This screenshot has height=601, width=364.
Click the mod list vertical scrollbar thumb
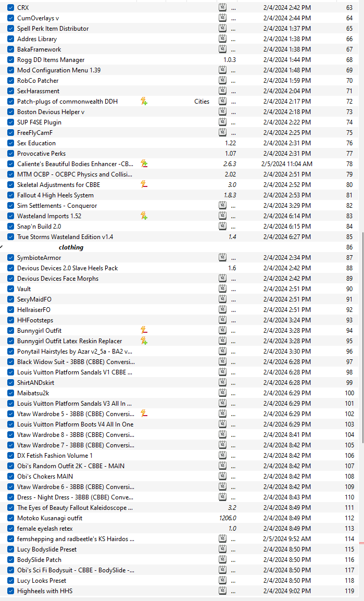coord(362,339)
